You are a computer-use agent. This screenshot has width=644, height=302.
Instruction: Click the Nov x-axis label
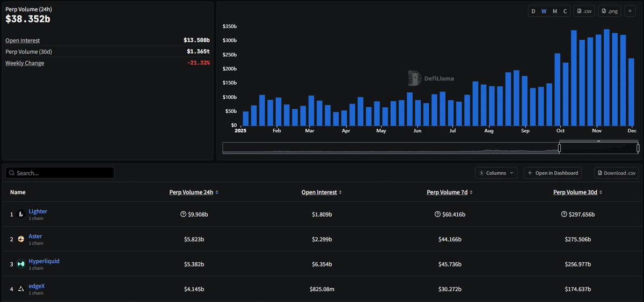click(x=596, y=130)
